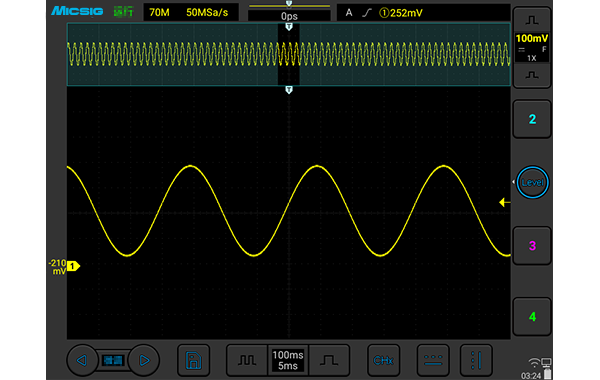Click the rising edge trigger slope icon

367,13
